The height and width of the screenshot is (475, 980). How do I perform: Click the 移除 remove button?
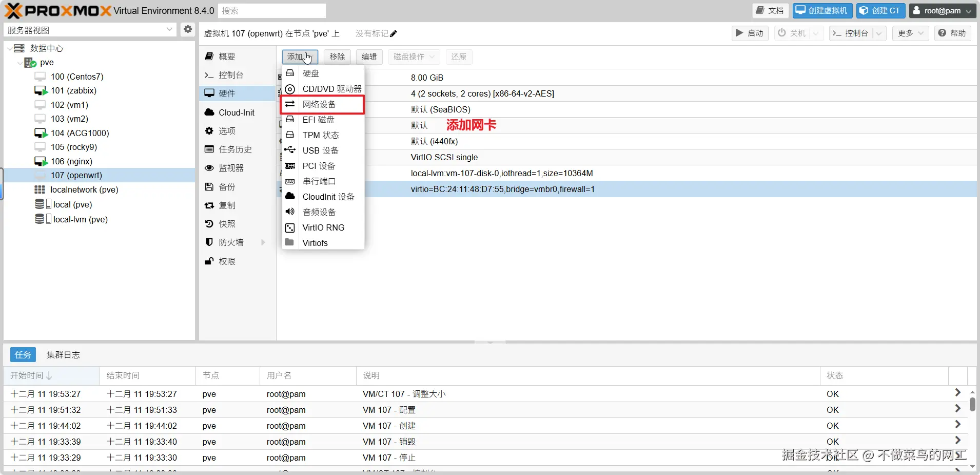click(x=337, y=57)
